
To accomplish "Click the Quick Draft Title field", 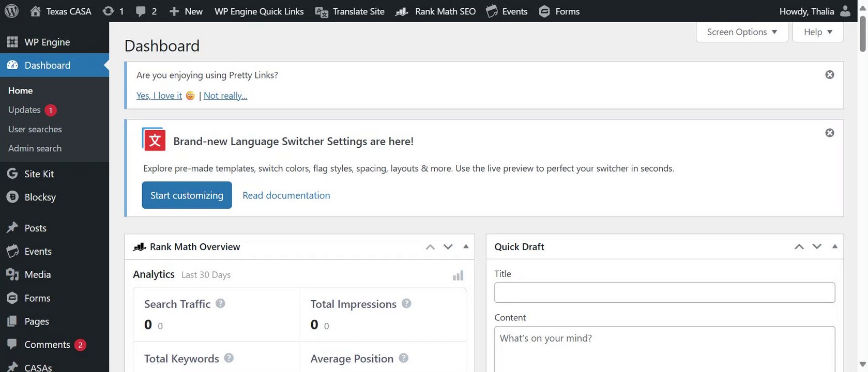I will 664,292.
